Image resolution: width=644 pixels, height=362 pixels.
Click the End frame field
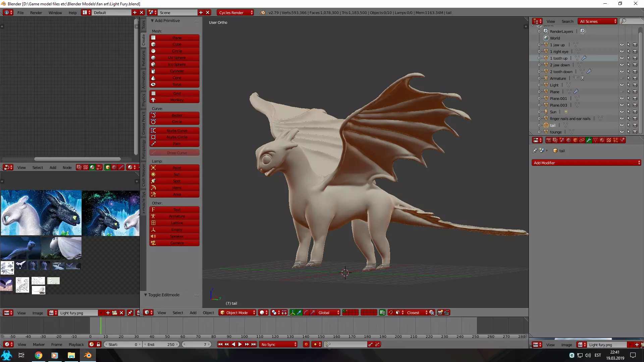click(161, 344)
